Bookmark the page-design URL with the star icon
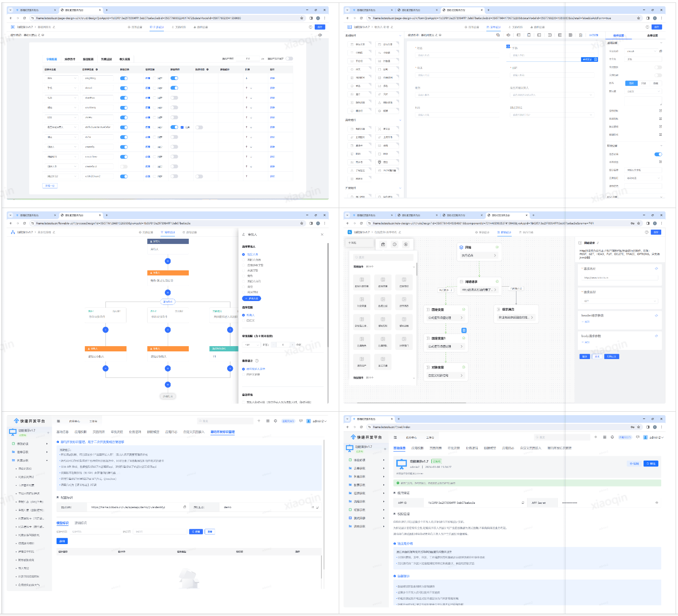 [301, 18]
